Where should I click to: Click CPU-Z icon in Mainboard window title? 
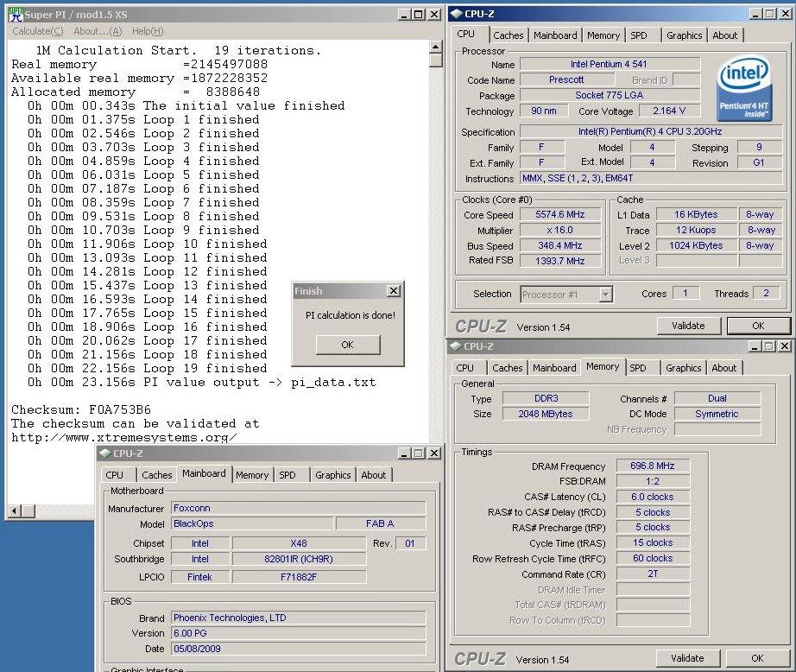(x=105, y=453)
